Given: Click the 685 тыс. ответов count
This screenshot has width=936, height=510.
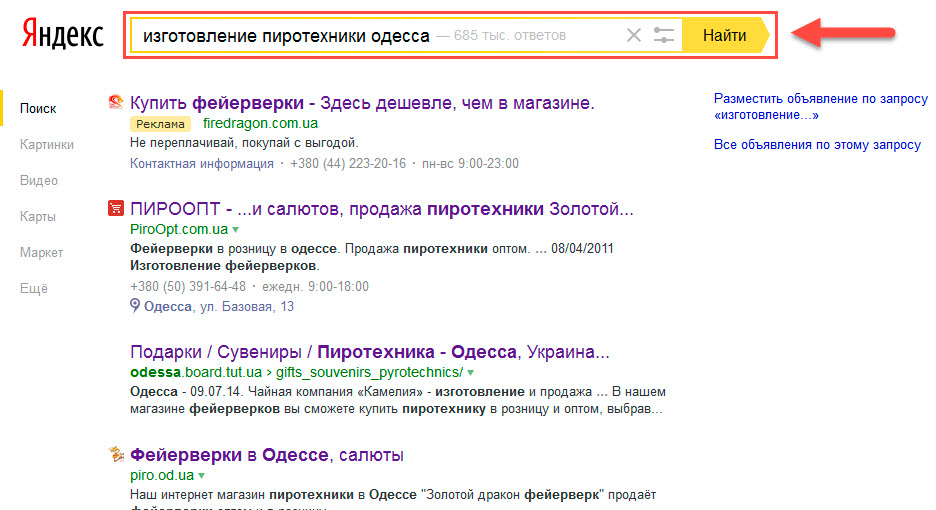Looking at the screenshot, I should click(510, 35).
